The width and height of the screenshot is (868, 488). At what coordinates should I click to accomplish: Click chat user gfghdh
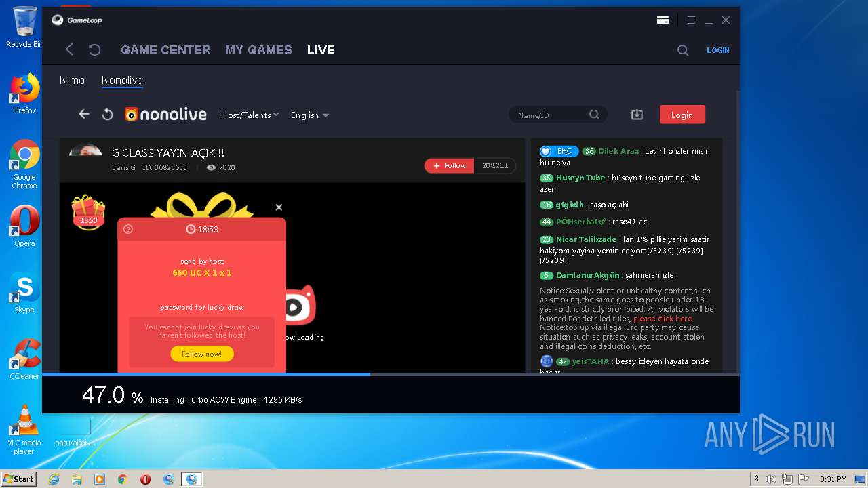click(x=570, y=205)
